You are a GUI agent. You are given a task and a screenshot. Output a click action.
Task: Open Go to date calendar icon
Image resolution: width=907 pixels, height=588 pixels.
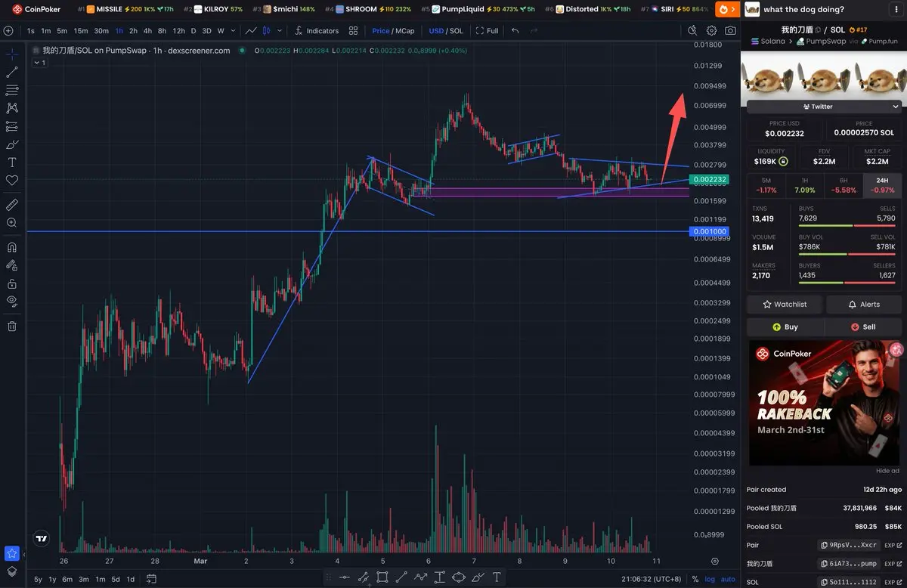click(x=152, y=579)
